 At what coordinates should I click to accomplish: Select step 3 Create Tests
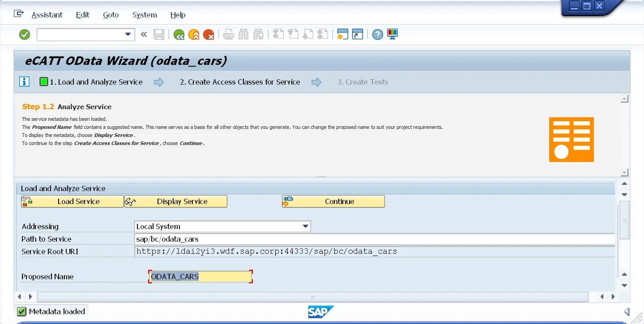coord(363,82)
